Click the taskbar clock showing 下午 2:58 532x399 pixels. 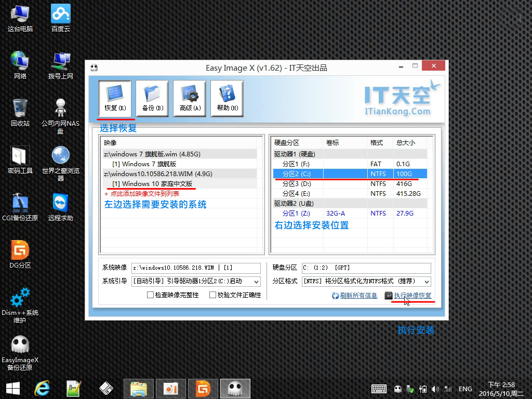[501, 389]
